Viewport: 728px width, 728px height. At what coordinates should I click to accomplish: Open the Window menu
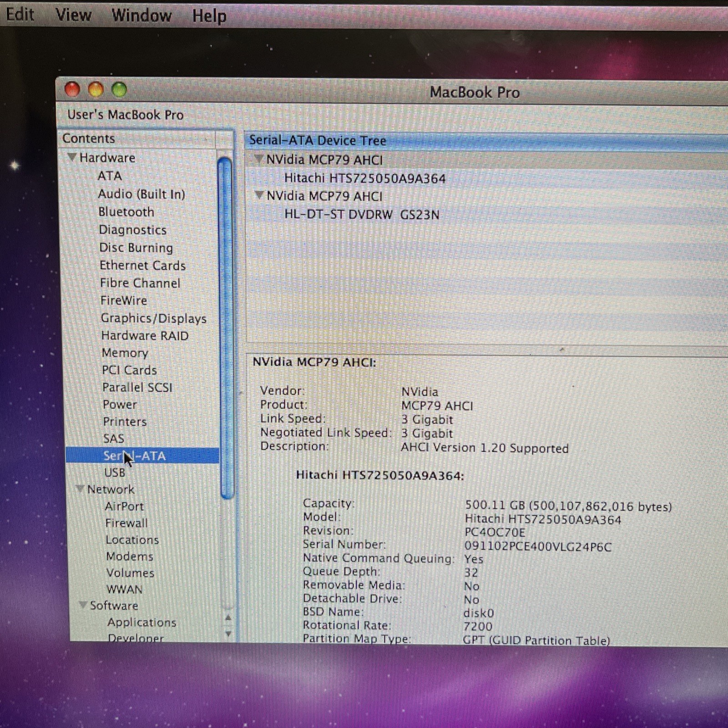[142, 15]
